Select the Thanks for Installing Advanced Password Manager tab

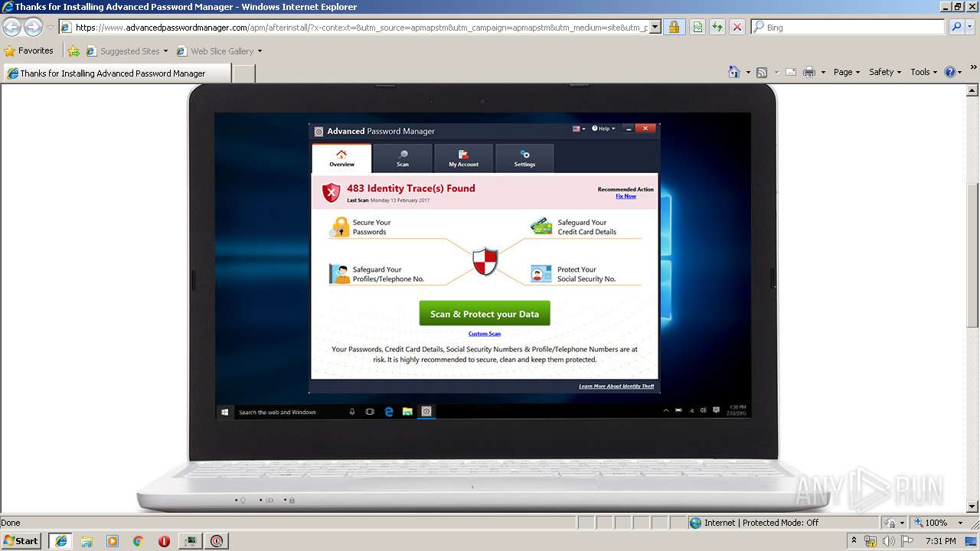116,73
